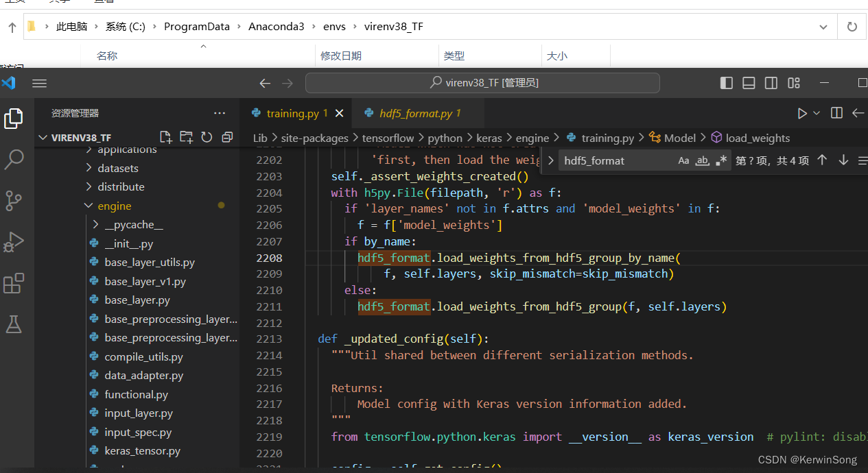Screen dimensions: 868x473
Task: Collapse all folders in Explorer
Action: 226,136
